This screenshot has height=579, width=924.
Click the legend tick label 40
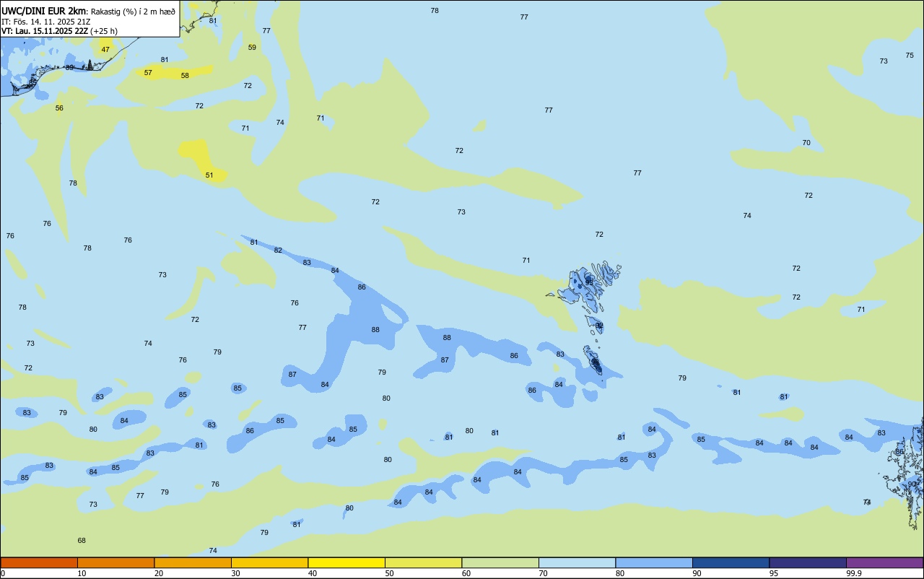coord(313,573)
